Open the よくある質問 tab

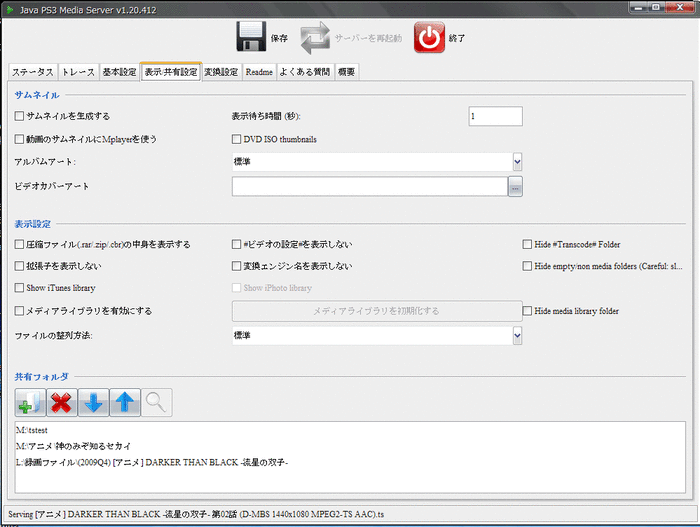(x=305, y=72)
